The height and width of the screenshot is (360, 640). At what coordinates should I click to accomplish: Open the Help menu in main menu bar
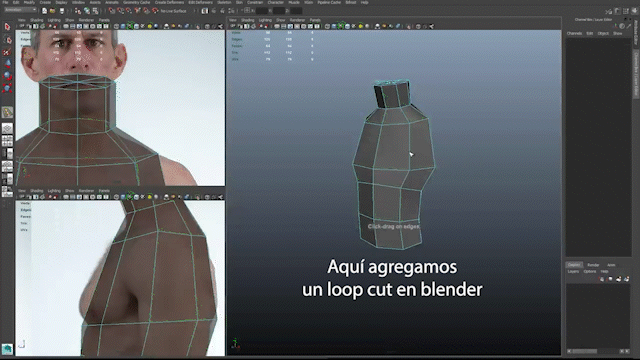(x=364, y=2)
